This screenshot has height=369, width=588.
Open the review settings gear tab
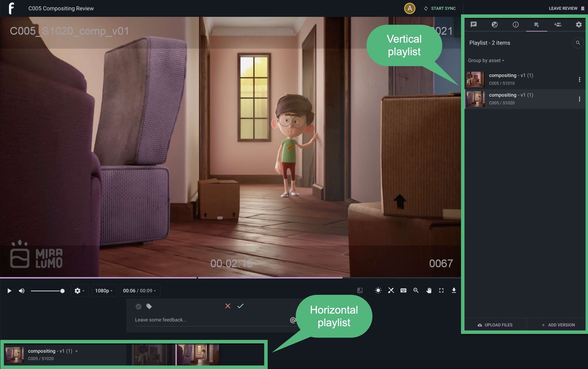tap(579, 24)
